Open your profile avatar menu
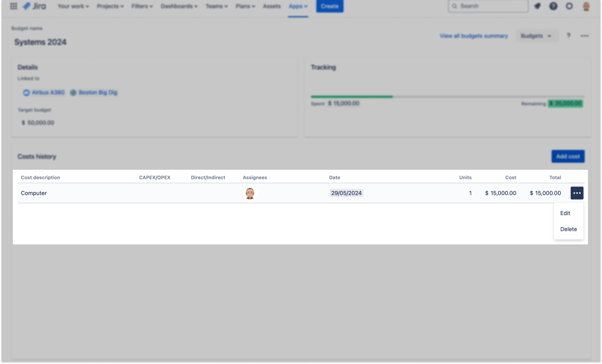602x364 pixels. 586,6
